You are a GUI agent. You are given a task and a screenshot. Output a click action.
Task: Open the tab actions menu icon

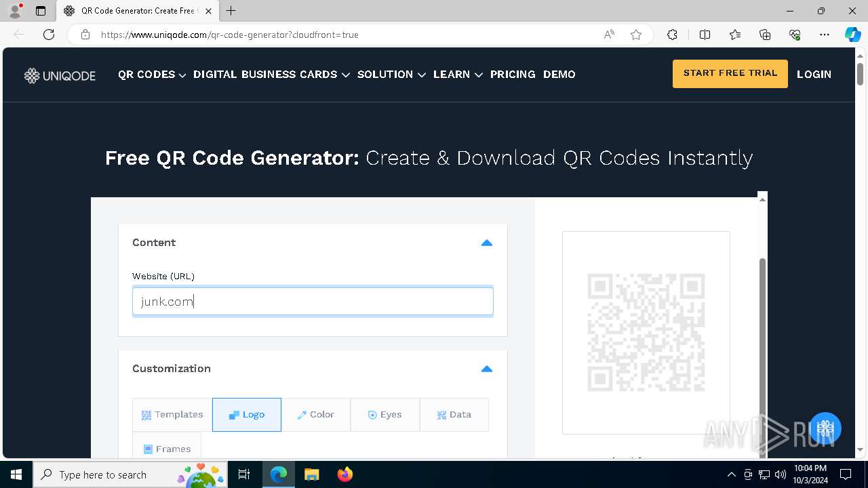41,11
